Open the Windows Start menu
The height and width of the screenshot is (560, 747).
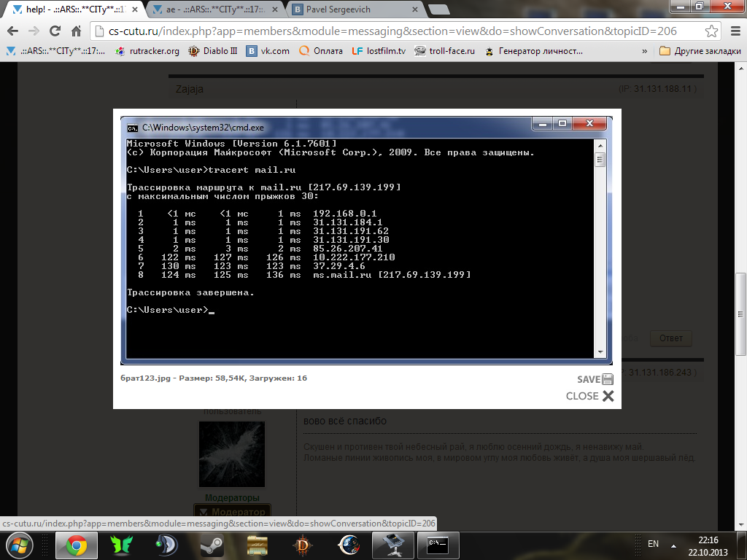point(19,545)
